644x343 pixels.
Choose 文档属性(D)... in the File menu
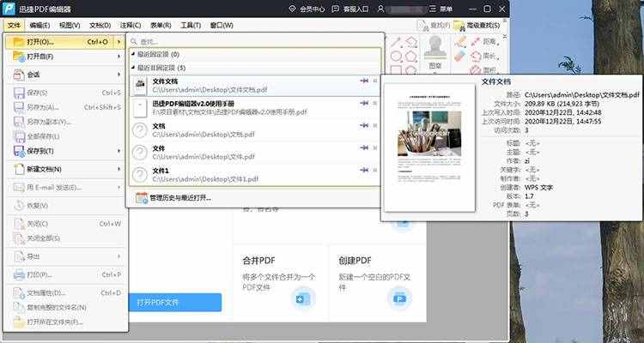(65, 293)
